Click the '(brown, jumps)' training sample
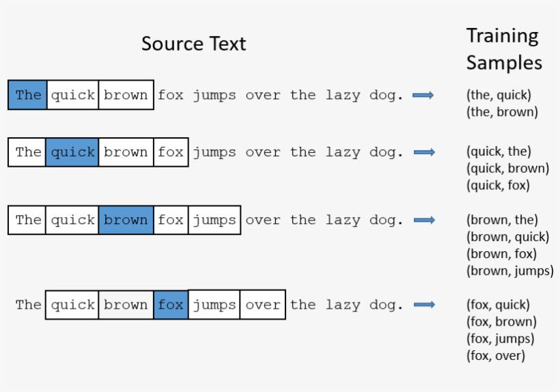560x392 pixels. tap(510, 270)
